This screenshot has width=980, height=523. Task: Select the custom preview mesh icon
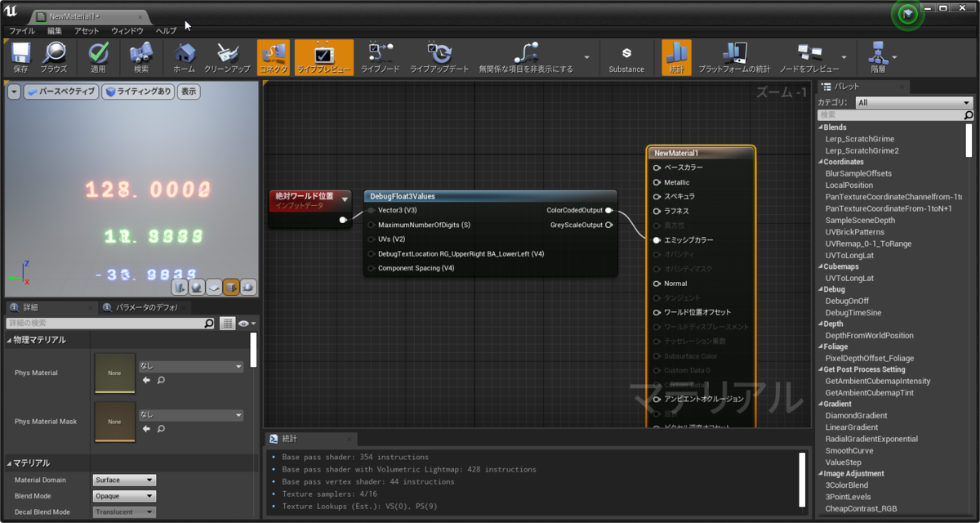(x=248, y=287)
